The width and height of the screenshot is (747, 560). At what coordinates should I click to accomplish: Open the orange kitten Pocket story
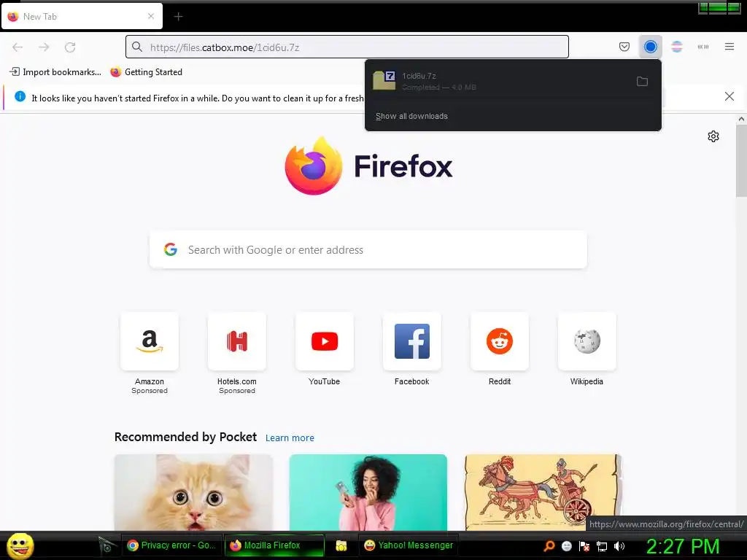tap(193, 492)
